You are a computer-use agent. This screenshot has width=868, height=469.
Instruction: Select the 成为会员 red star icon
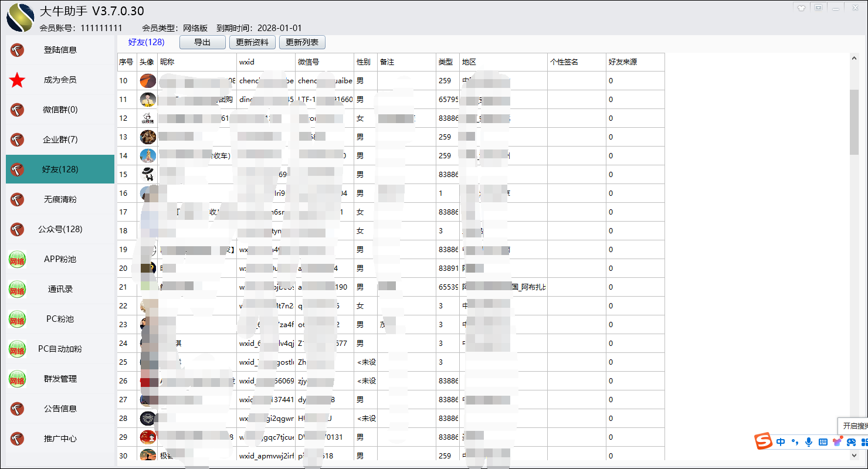tap(17, 80)
